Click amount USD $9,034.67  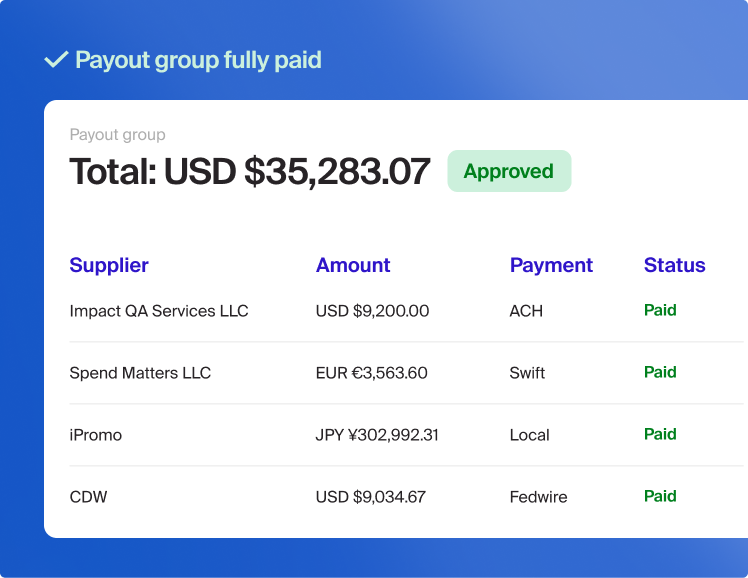tap(371, 497)
